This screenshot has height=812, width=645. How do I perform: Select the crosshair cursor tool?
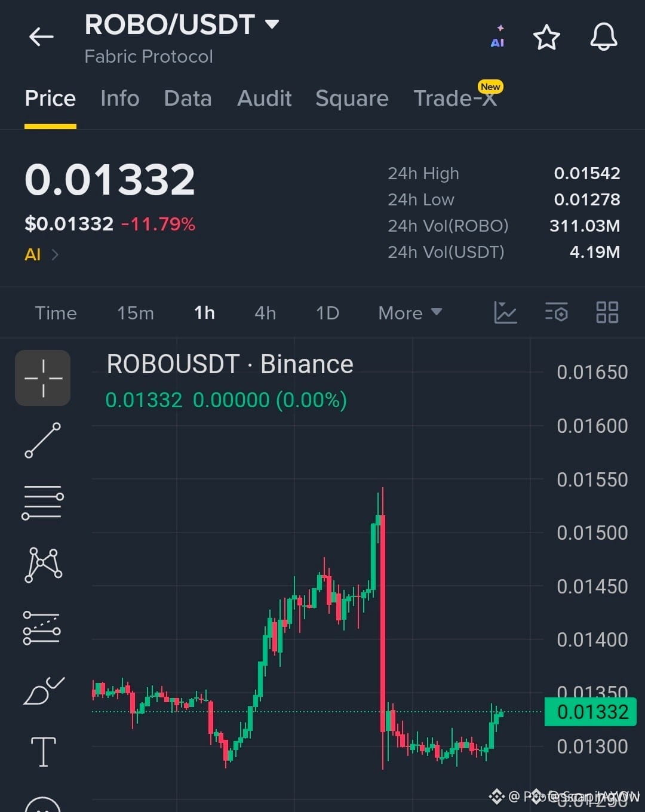point(43,378)
